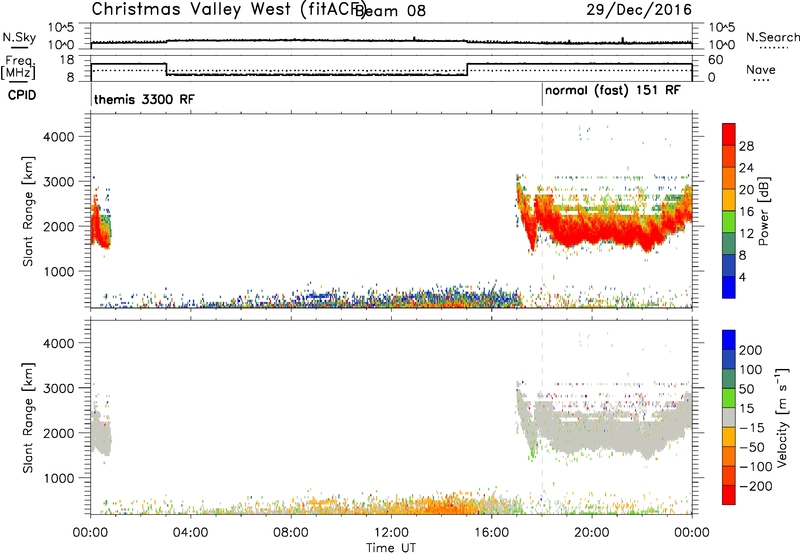The width and height of the screenshot is (800, 554).
Task: Click the '04:00' time axis label
Action: [x=191, y=533]
